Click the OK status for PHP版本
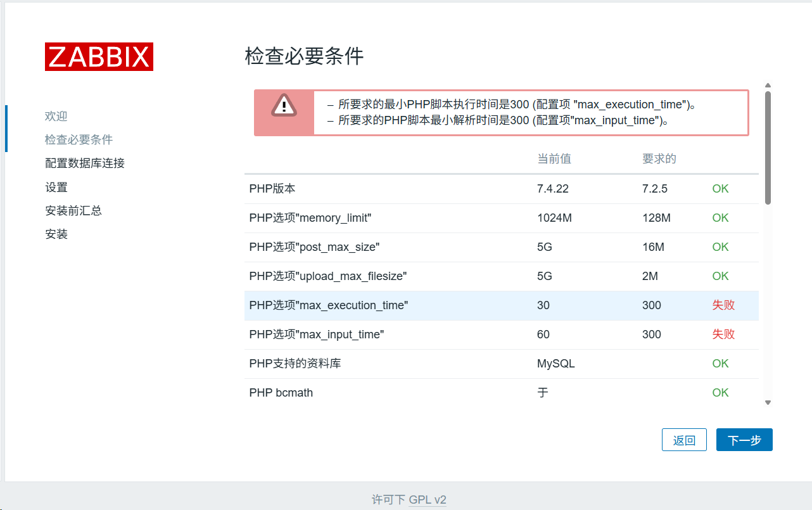812x510 pixels. point(720,189)
